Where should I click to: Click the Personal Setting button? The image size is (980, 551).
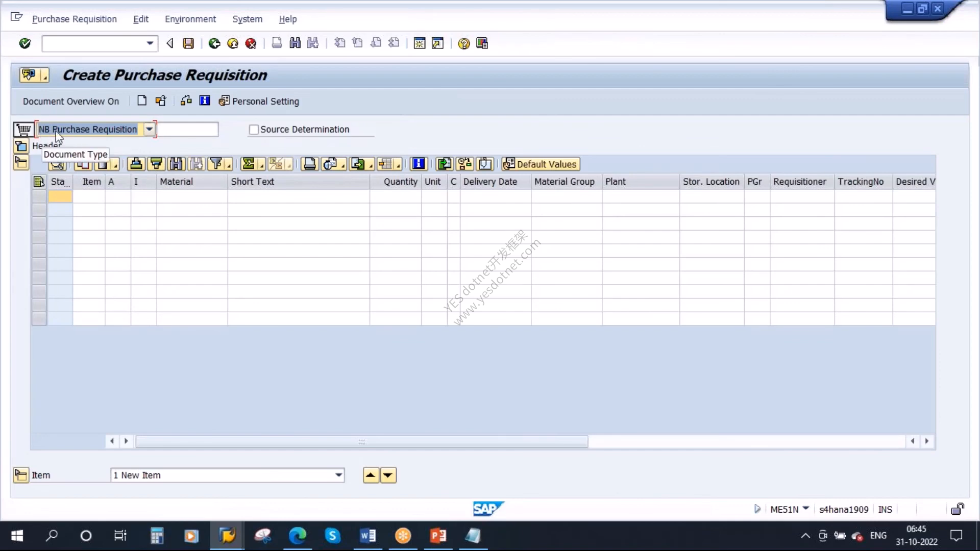pos(259,101)
